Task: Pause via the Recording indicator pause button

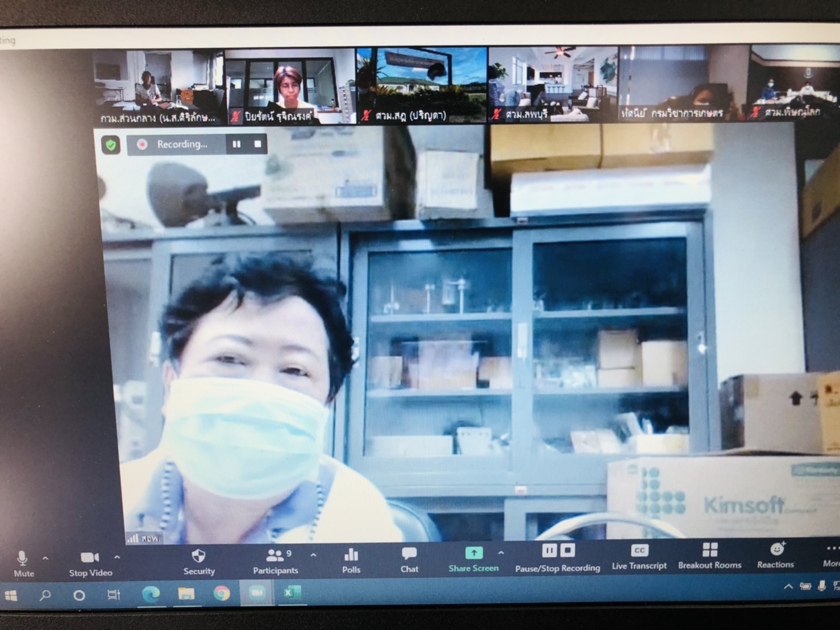Action: [236, 144]
